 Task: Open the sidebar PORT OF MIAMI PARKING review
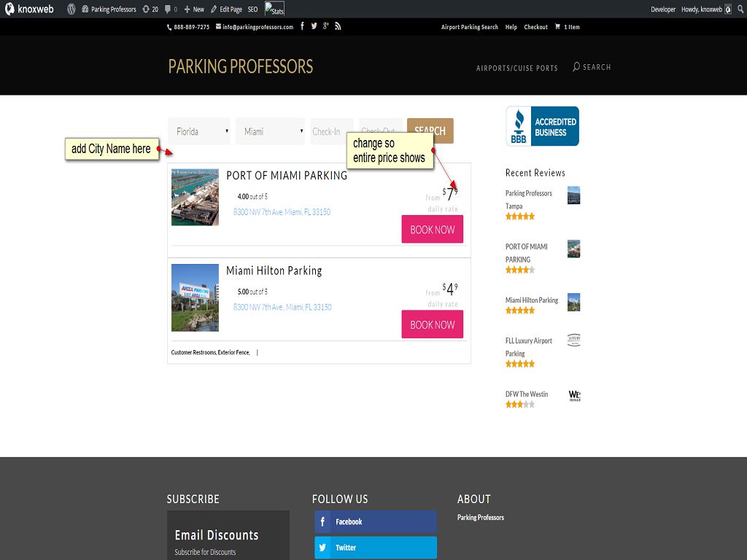527,253
